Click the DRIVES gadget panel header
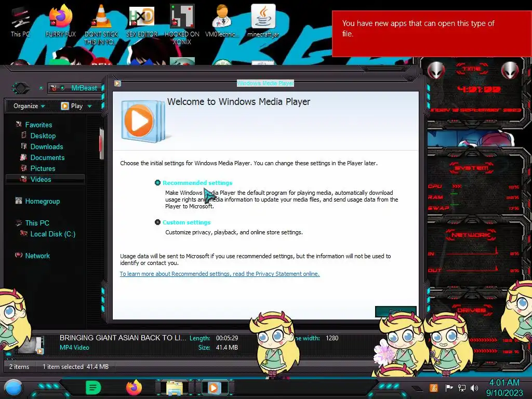Image resolution: width=532 pixels, height=399 pixels. pyautogui.click(x=471, y=310)
